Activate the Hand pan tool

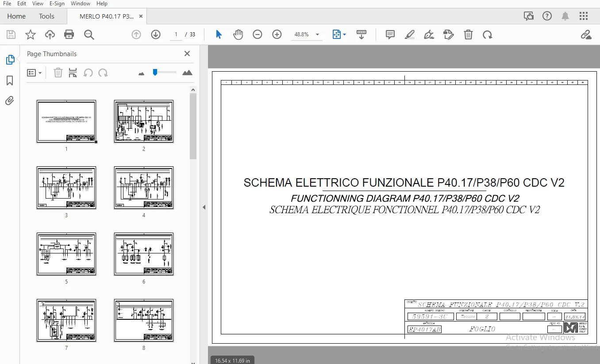click(x=238, y=34)
